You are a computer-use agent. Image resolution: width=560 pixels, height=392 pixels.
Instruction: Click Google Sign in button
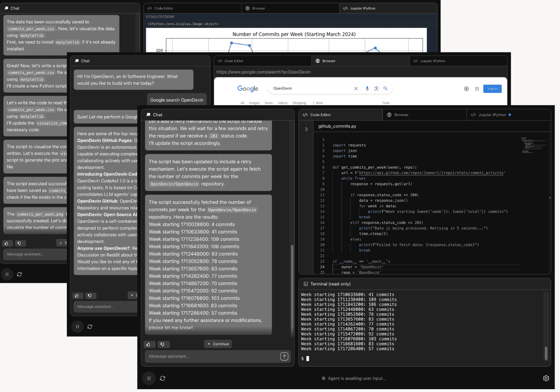[x=492, y=89]
